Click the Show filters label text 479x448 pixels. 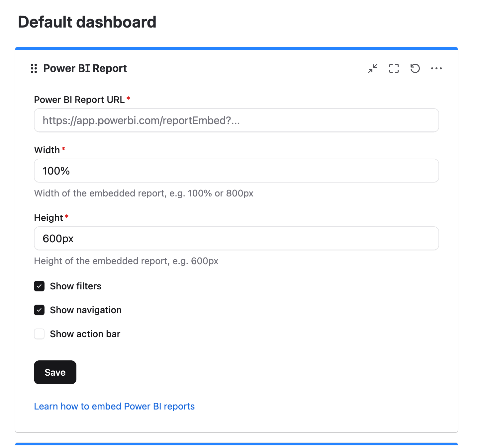click(75, 286)
